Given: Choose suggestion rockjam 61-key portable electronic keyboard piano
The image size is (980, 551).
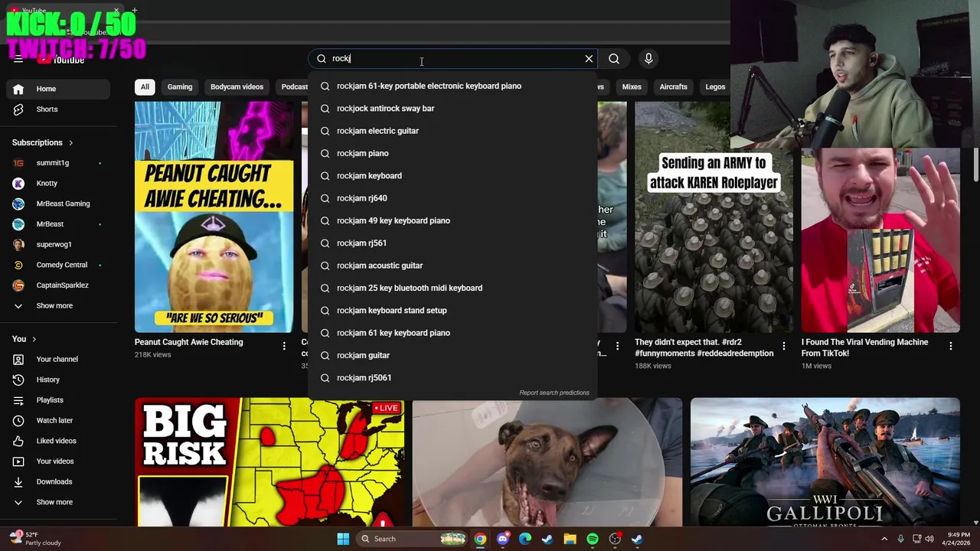Looking at the screenshot, I should [452, 86].
